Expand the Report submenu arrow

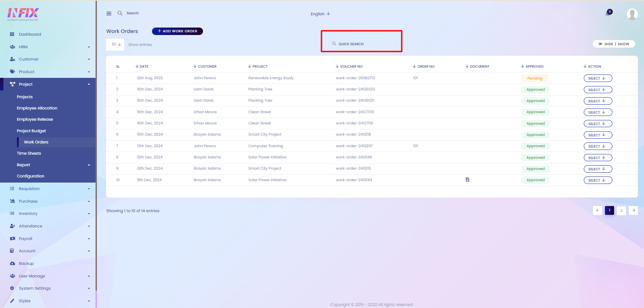89,165
